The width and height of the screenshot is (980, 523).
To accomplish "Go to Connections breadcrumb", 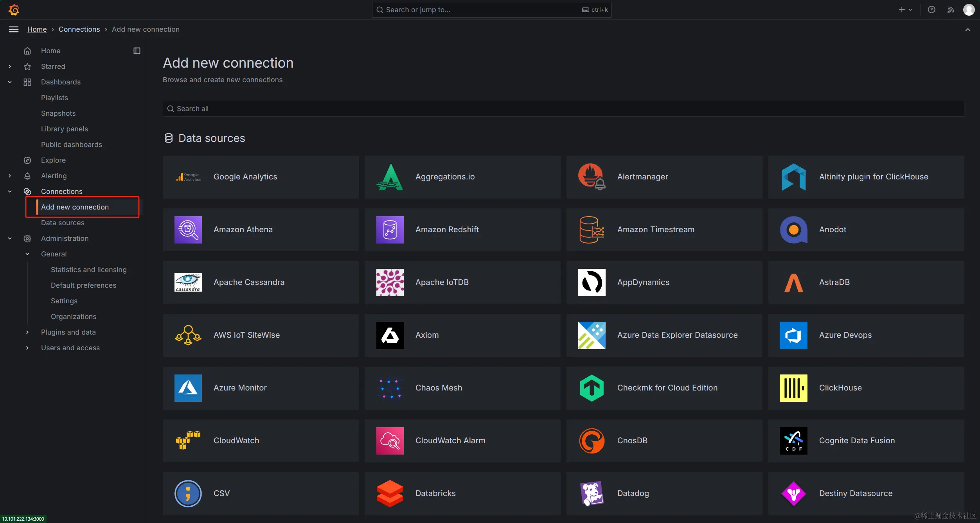I will (79, 29).
